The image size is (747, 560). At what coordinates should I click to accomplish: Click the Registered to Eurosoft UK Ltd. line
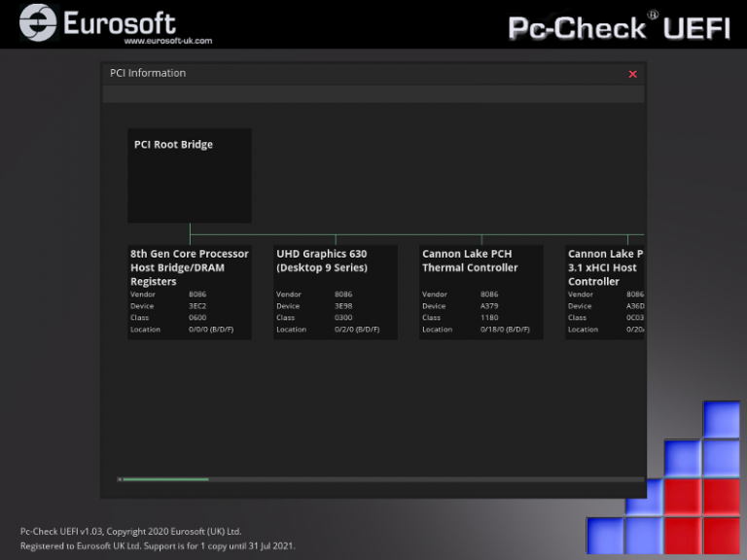(158, 545)
